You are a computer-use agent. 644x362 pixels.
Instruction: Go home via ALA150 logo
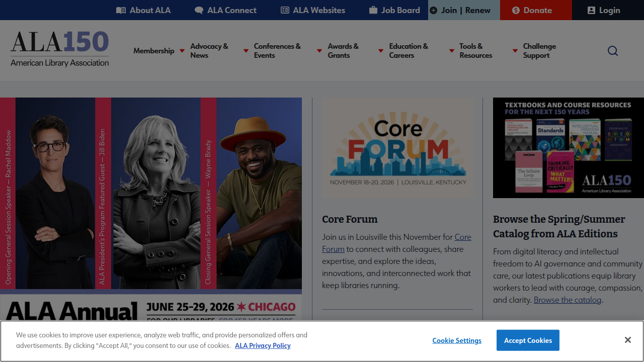(x=59, y=49)
